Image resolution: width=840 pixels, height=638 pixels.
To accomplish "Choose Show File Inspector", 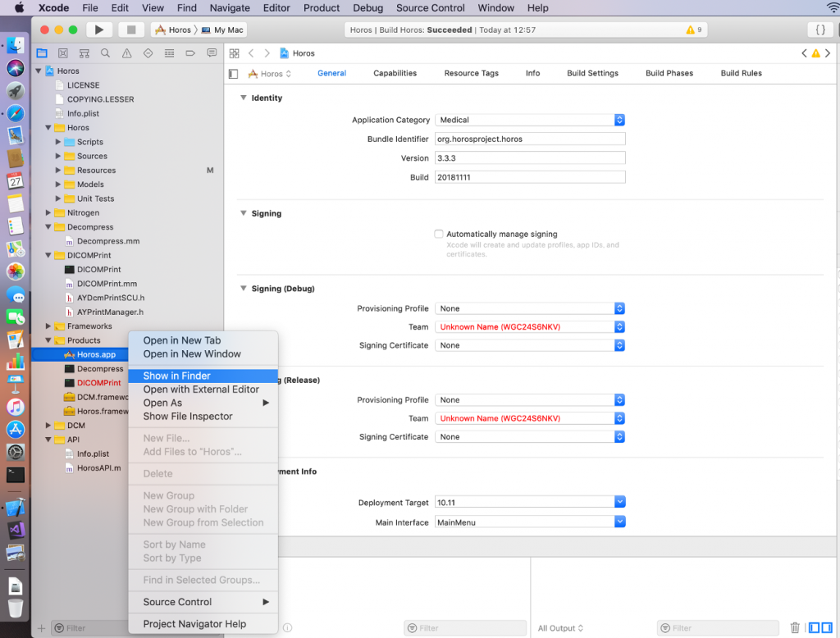I will coord(203,417).
